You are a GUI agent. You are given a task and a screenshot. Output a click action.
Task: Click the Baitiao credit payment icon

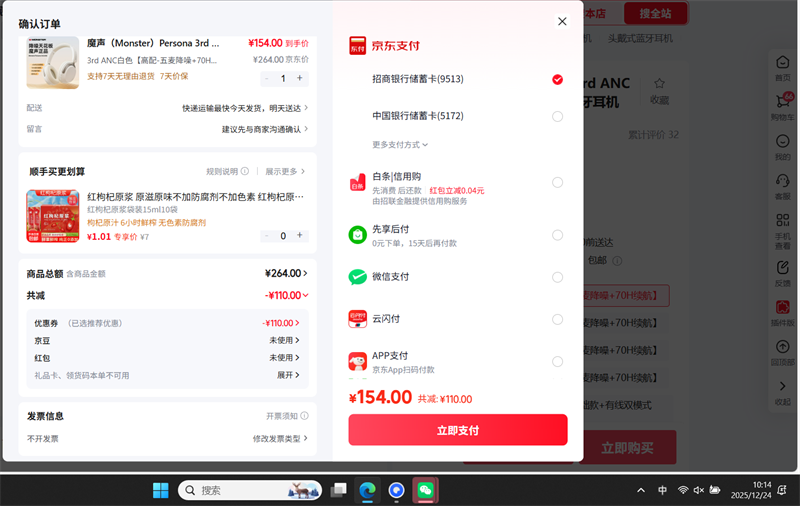(357, 182)
